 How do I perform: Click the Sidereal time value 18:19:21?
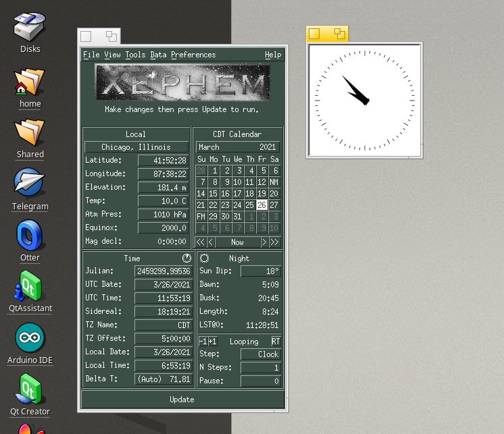tap(163, 312)
